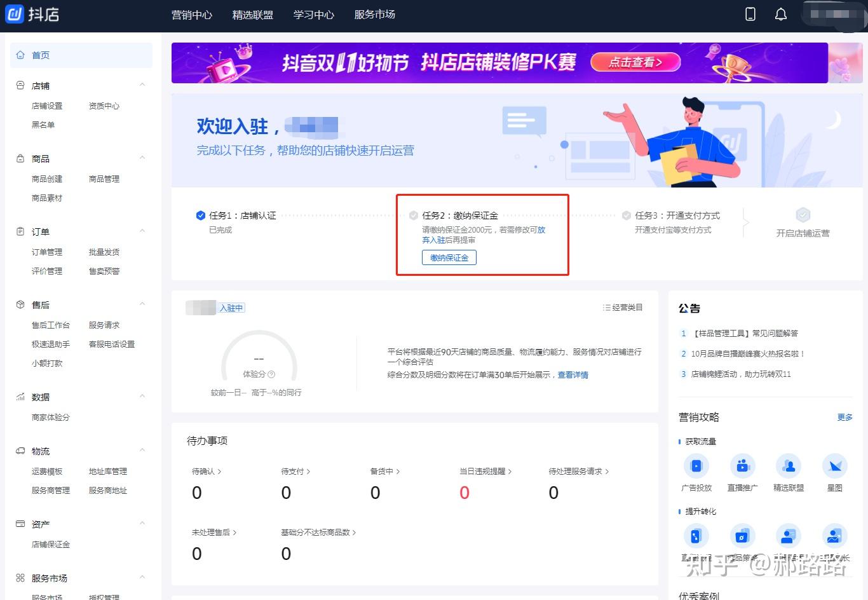Open the 待处理服务请求 to-do item
The image size is (868, 600).
(x=579, y=472)
